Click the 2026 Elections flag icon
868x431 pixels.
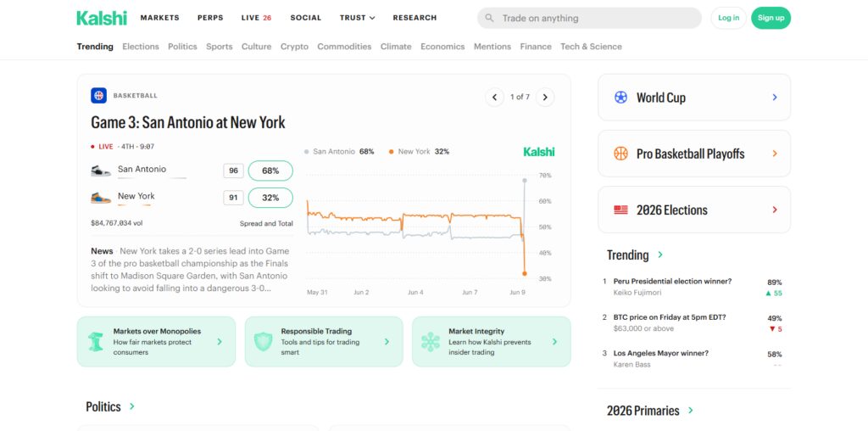[620, 210]
